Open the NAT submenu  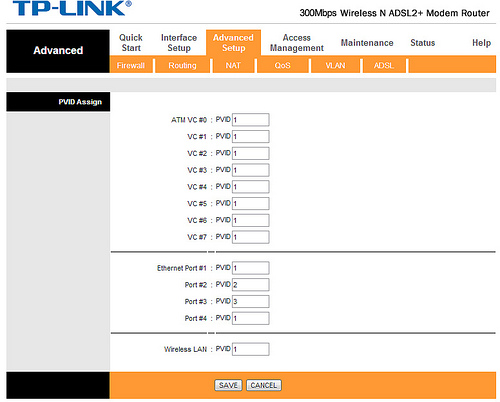(233, 65)
